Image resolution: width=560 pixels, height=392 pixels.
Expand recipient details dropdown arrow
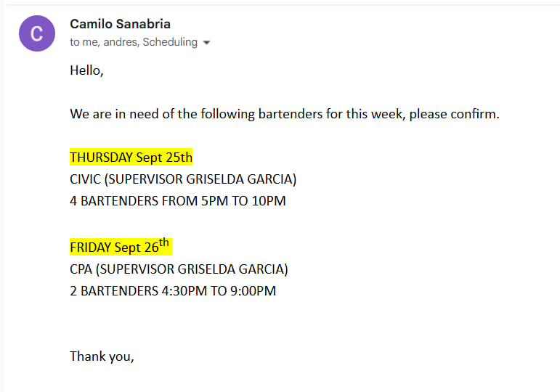(x=206, y=43)
